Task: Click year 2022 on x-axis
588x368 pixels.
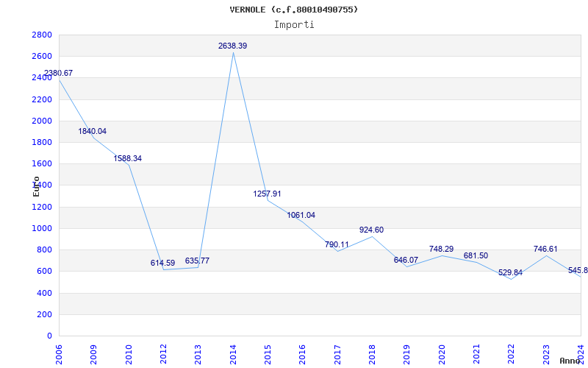Action: [x=511, y=355]
